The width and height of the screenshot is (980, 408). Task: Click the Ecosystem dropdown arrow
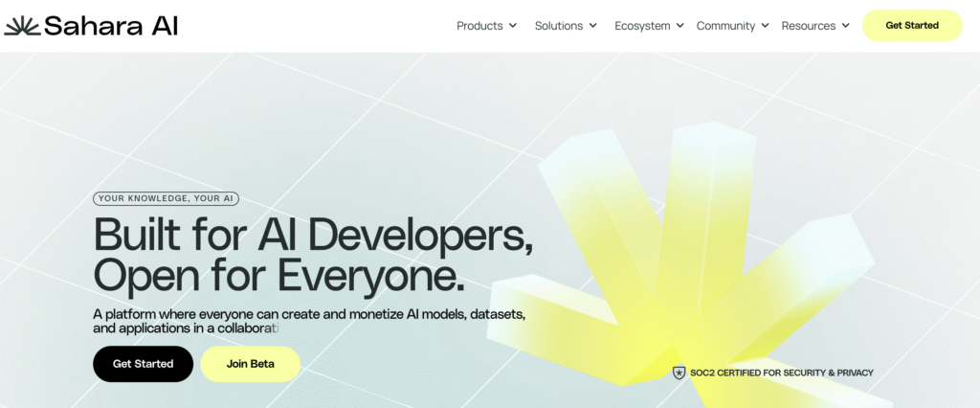[680, 26]
